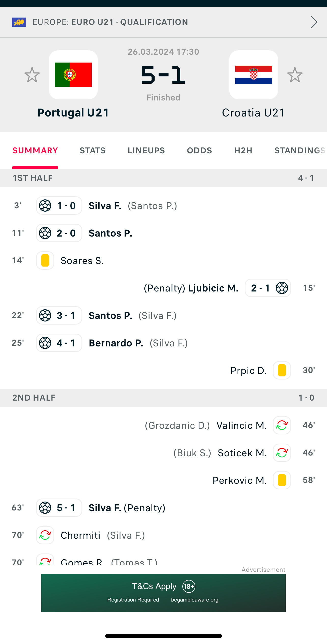Tap Valincic M. substitution icon

point(282,425)
